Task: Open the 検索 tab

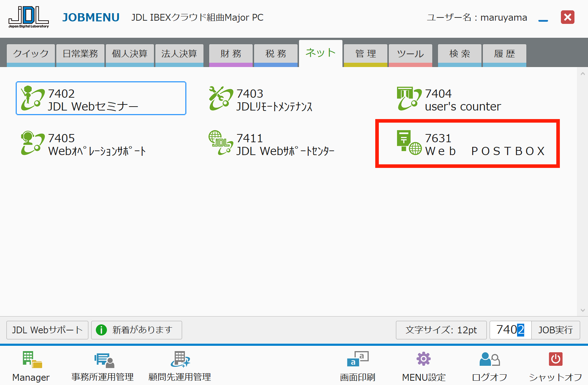Action: pos(460,55)
